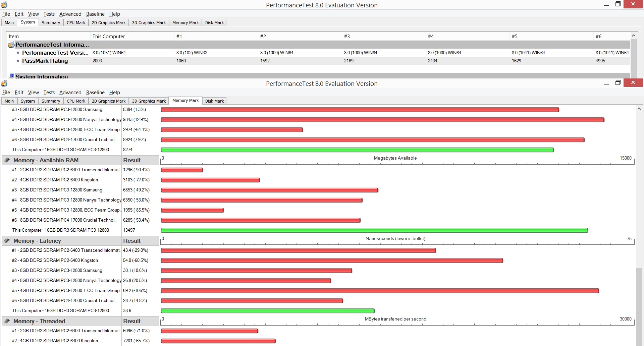This screenshot has height=346, width=644.
Task: Click the Memory - Threaded chip icon
Action: (7, 321)
